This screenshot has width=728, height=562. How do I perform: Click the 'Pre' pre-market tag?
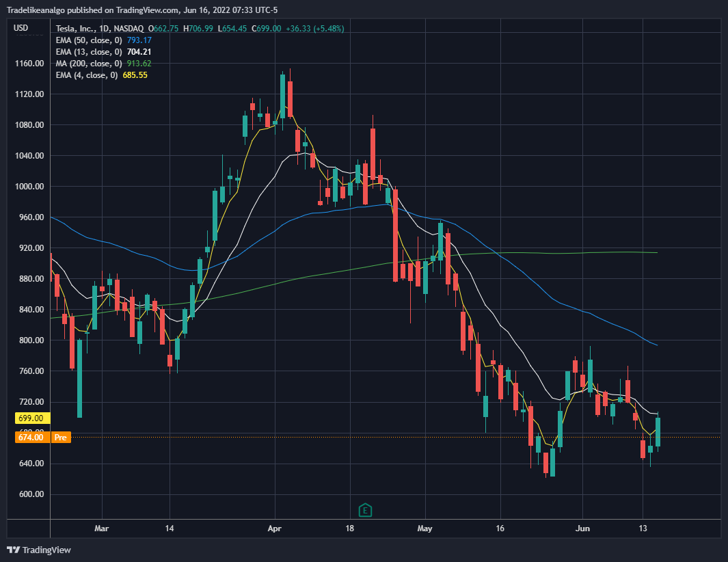pyautogui.click(x=60, y=437)
